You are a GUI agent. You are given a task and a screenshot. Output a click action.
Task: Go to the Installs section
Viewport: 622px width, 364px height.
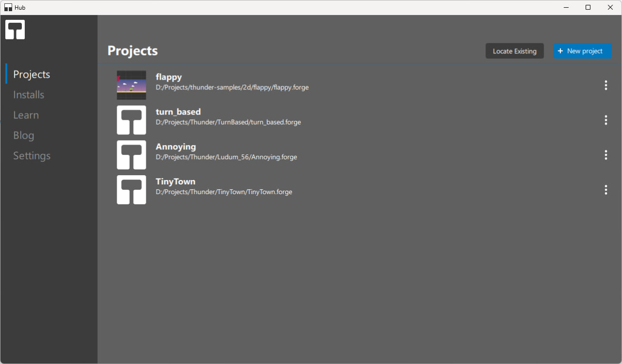pyautogui.click(x=29, y=95)
